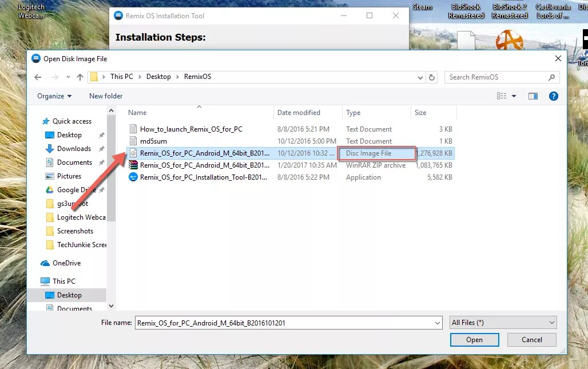Open OneDrive in the navigation pane
Viewport: 588px width, 369px height.
[x=66, y=263]
